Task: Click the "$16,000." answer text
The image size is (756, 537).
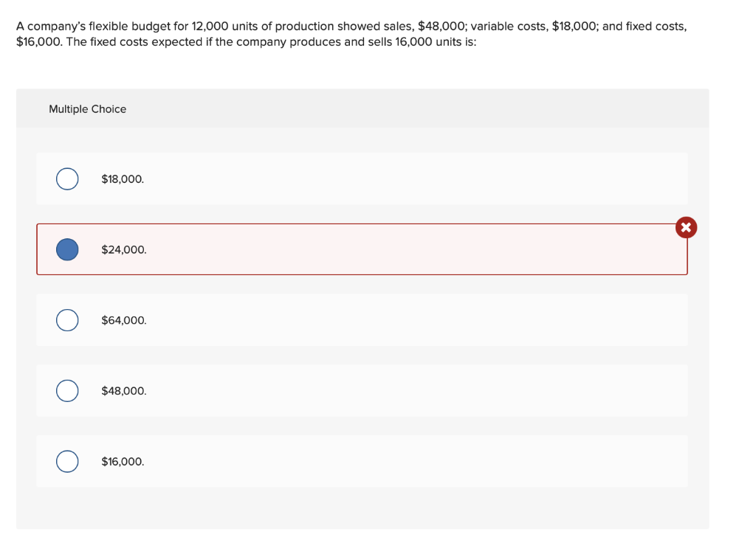Action: (x=123, y=462)
